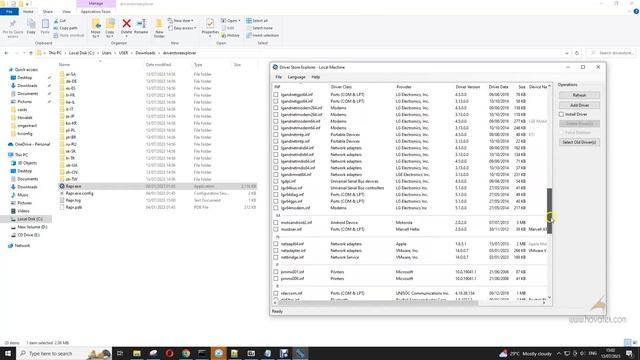Sort by the Driver Class column header
The width and height of the screenshot is (640, 360).
coord(341,87)
